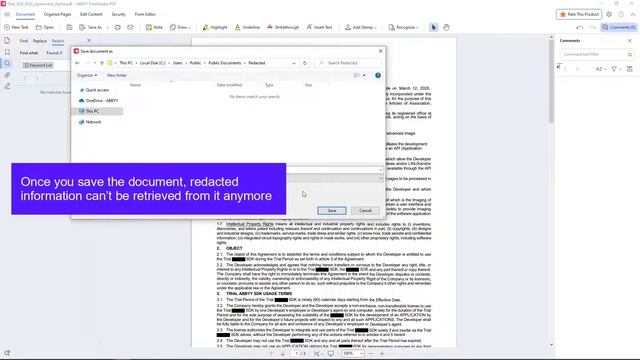Click the New Task toolbar button
Viewport: 640px width, 360px height.
(x=16, y=27)
